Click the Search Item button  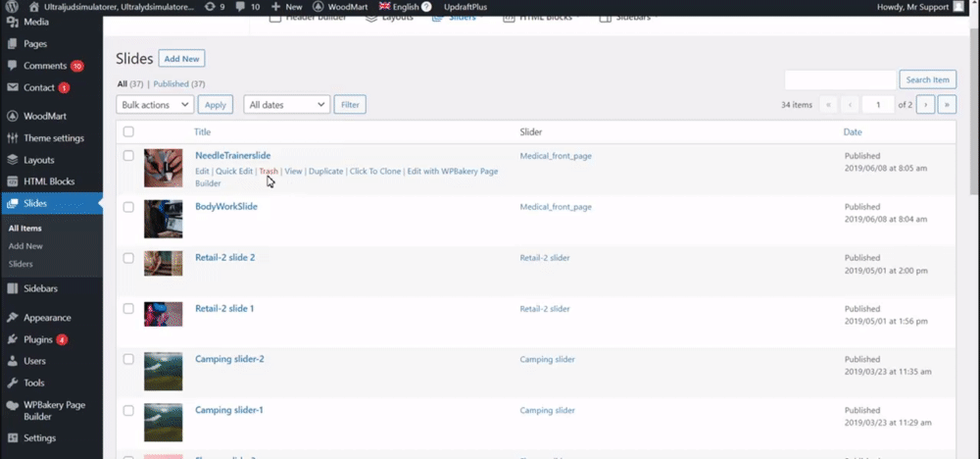pyautogui.click(x=927, y=79)
